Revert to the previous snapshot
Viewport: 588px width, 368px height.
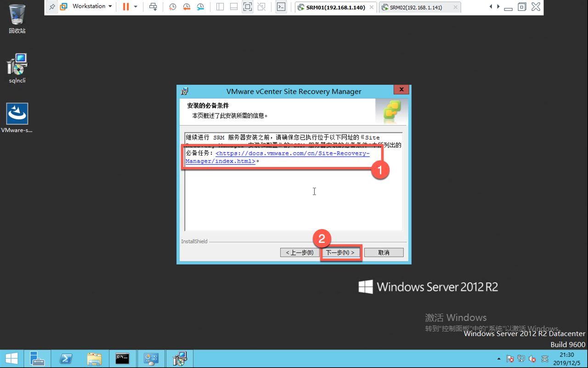[x=187, y=7]
